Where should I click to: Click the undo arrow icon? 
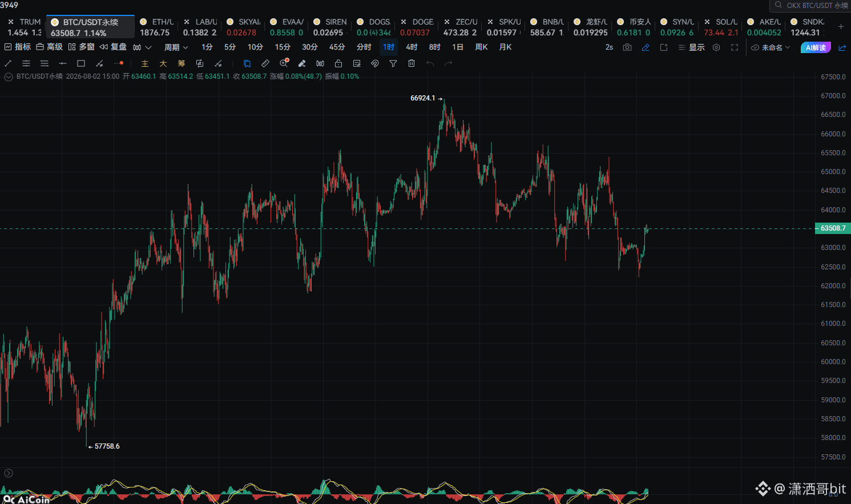click(430, 63)
